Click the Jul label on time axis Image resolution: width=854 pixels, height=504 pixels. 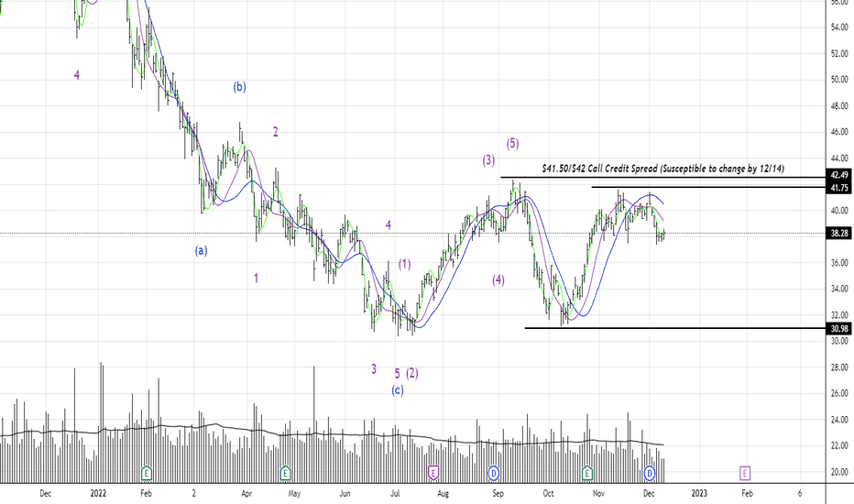point(395,494)
